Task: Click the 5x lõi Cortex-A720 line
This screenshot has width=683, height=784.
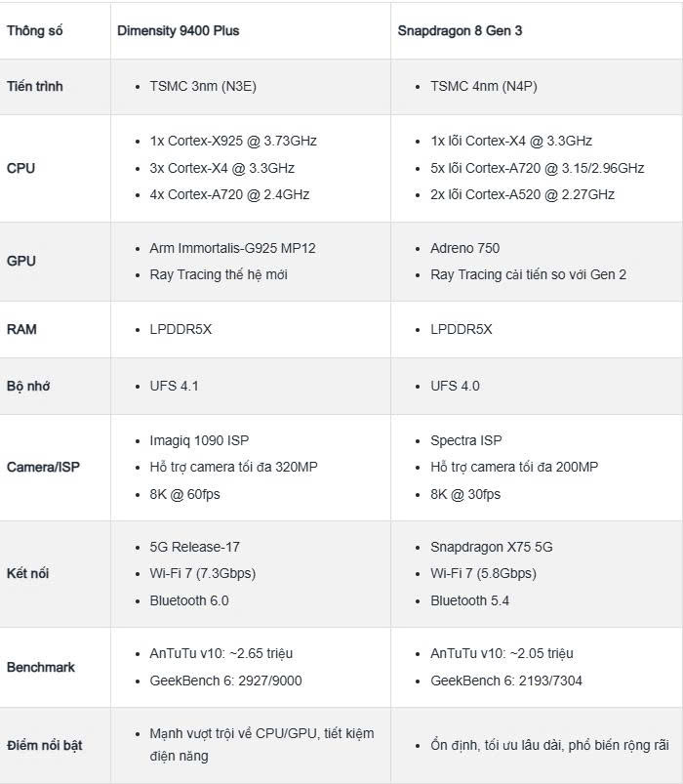Action: point(537,168)
